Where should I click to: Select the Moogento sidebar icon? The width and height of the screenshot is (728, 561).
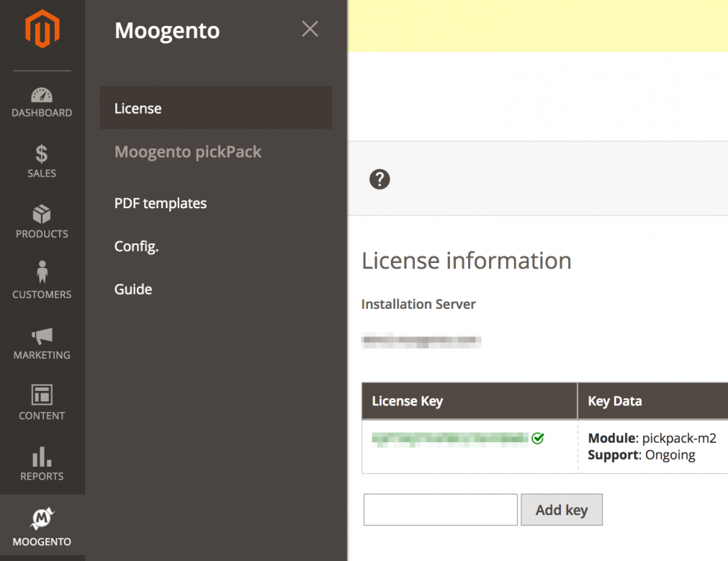point(41,517)
